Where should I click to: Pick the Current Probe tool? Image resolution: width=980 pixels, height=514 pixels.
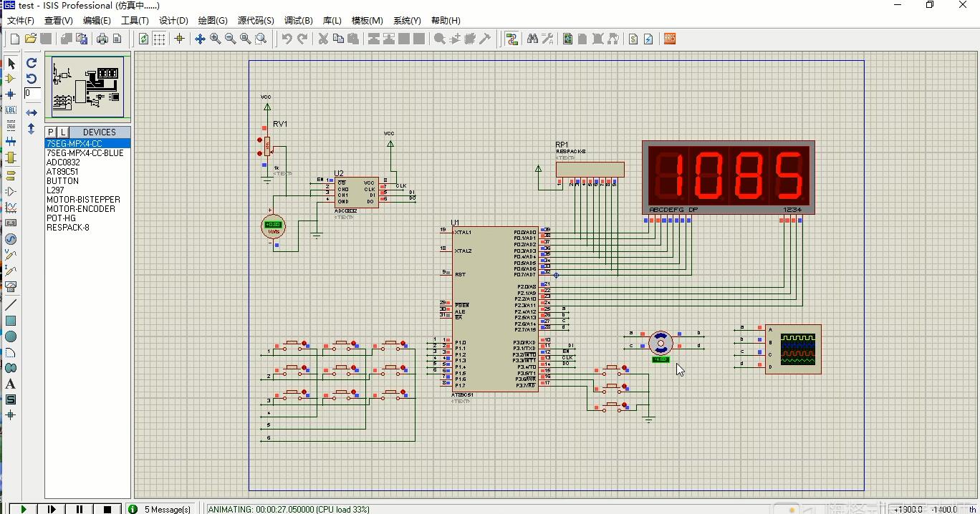pos(11,271)
